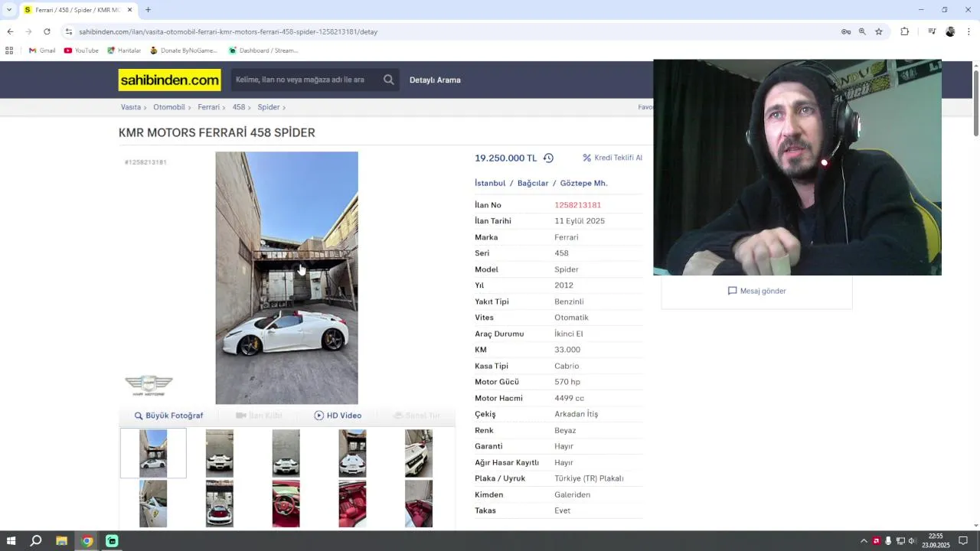Image resolution: width=980 pixels, height=551 pixels.
Task: Click the İstanbul location link
Action: pos(490,183)
